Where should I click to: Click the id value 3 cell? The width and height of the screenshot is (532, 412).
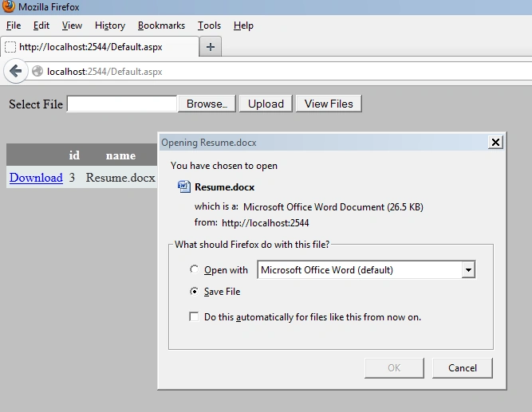(72, 178)
